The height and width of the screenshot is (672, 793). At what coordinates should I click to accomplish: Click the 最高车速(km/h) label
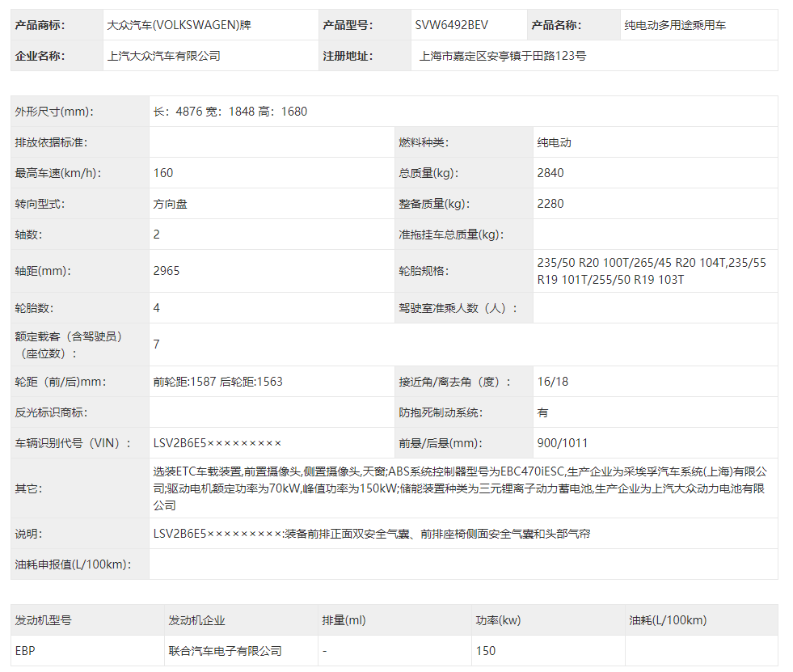coord(58,173)
